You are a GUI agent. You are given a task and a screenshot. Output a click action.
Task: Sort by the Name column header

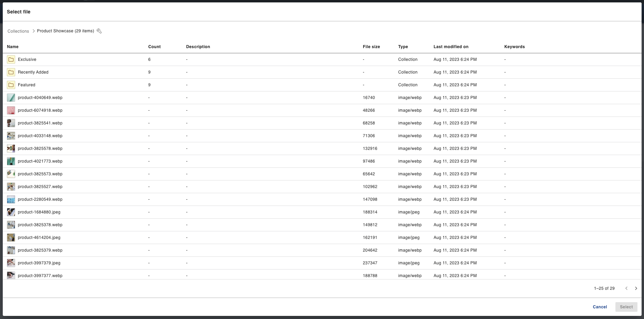pos(13,47)
